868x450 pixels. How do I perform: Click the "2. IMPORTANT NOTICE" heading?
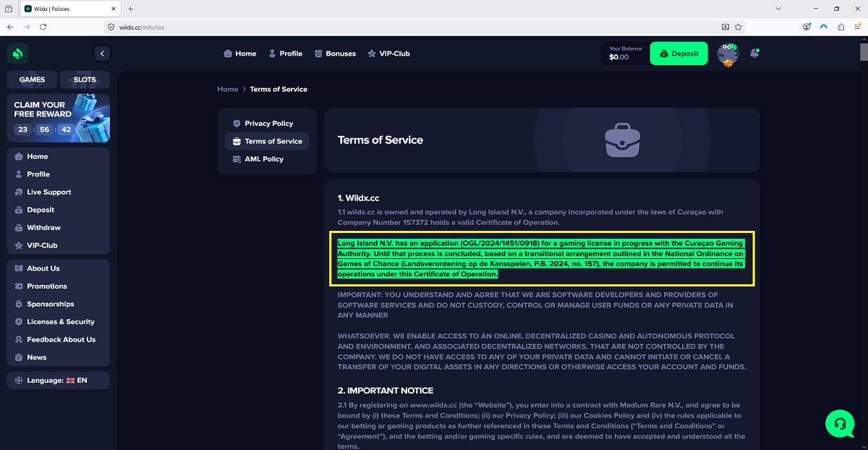click(385, 391)
